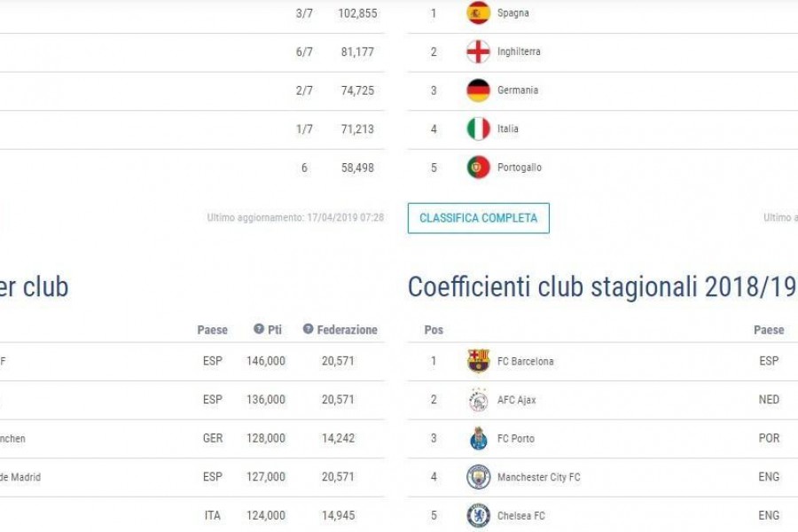Image resolution: width=798 pixels, height=532 pixels.
Task: Open the FC Barcelona club link
Action: [525, 362]
